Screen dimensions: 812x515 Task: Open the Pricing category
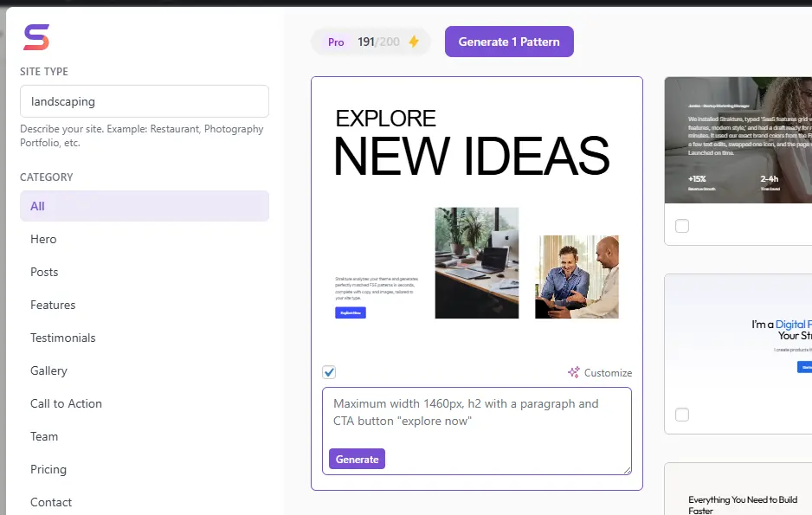pyautogui.click(x=48, y=469)
